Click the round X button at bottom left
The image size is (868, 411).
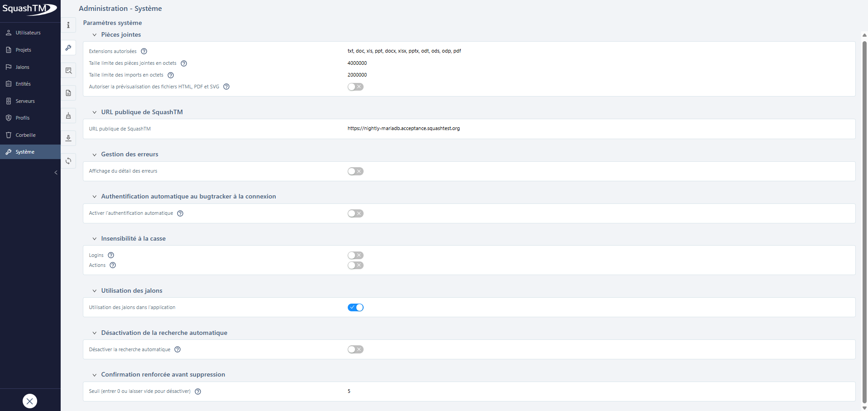(30, 401)
